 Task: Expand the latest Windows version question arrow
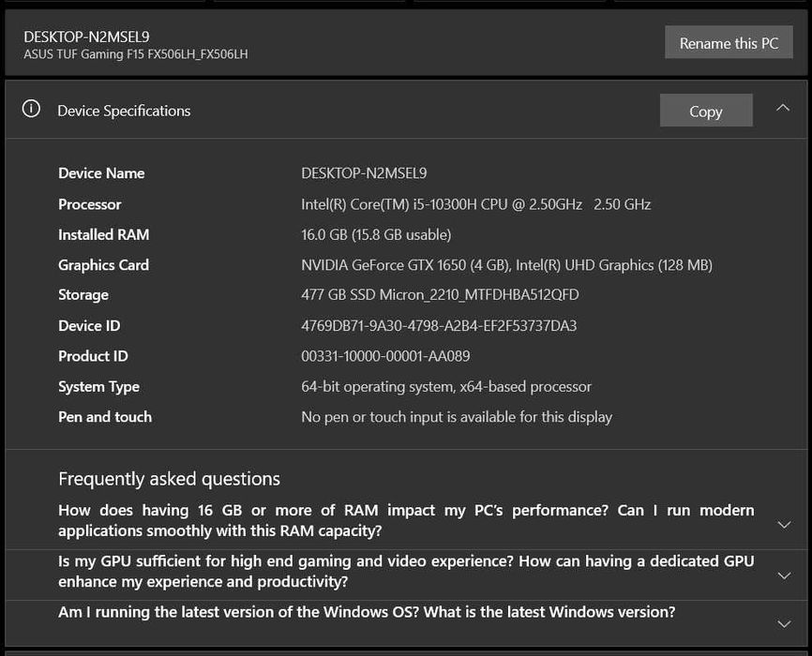pyautogui.click(x=785, y=624)
